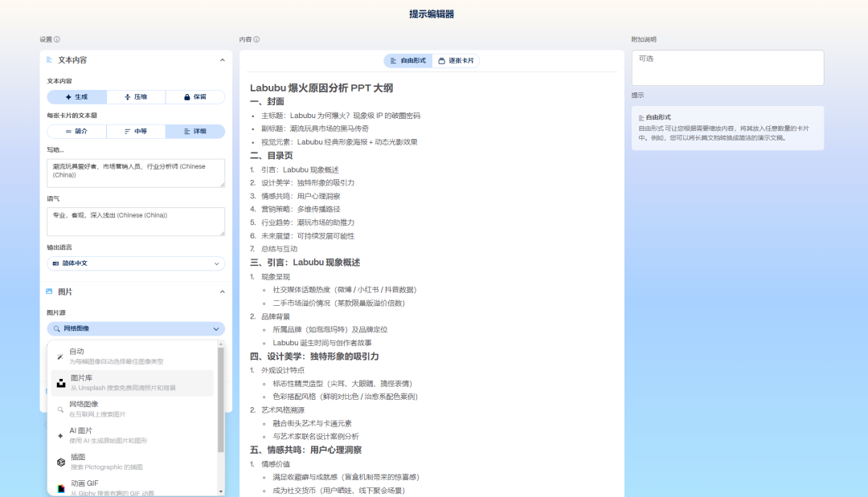Image resolution: width=868 pixels, height=497 pixels.
Task: Open the 输出语言 language dropdown
Action: pos(136,262)
